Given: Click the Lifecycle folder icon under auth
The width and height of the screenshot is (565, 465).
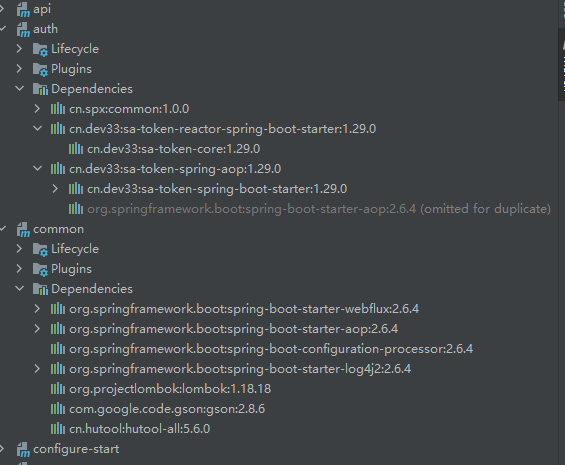Looking at the screenshot, I should (40, 49).
